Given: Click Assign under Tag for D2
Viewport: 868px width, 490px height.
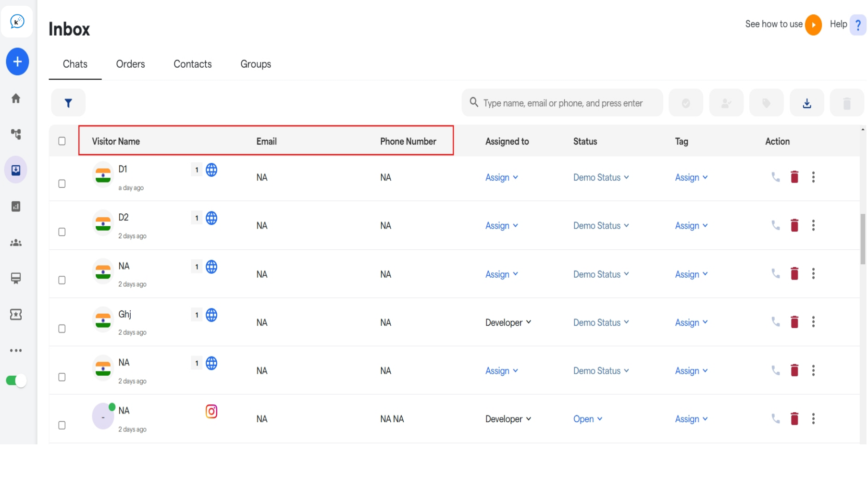Looking at the screenshot, I should coord(691,225).
